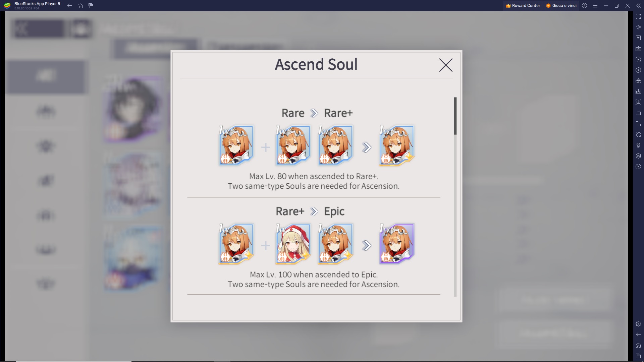Click the volume icon in the side toolbar
The width and height of the screenshot is (644, 362).
pos(638,27)
